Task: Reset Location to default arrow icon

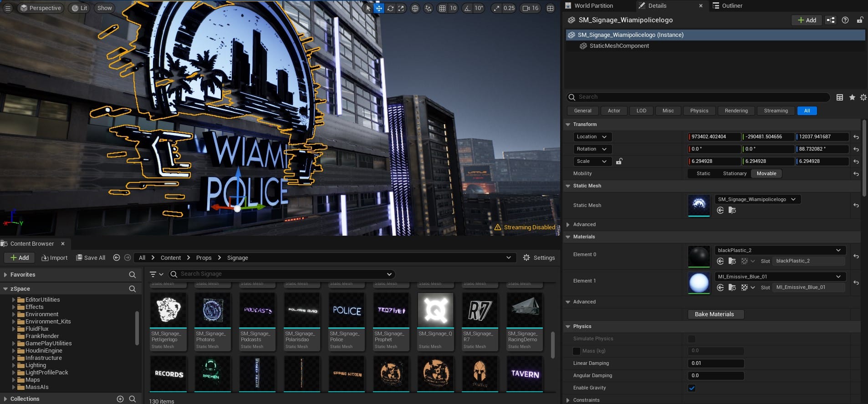Action: click(x=856, y=137)
